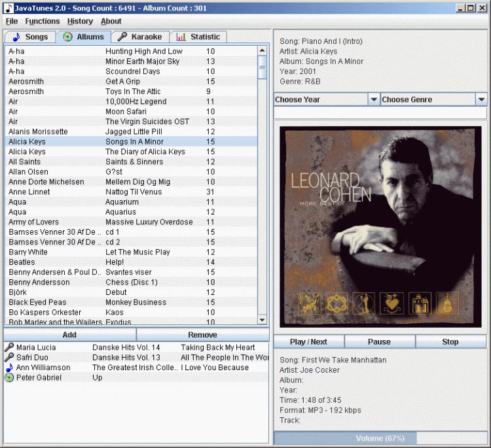Image resolution: width=491 pixels, height=448 pixels.
Task: Click the green disc icon beside Peter Gabriel
Action: (9, 377)
